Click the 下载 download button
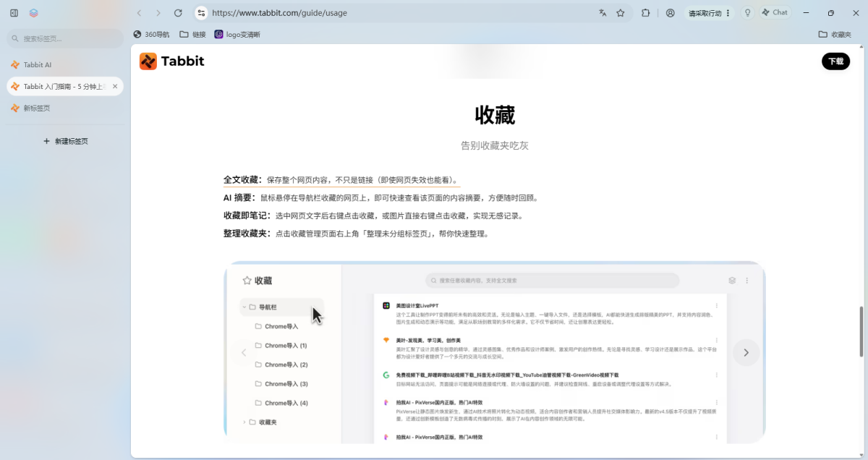 point(835,61)
